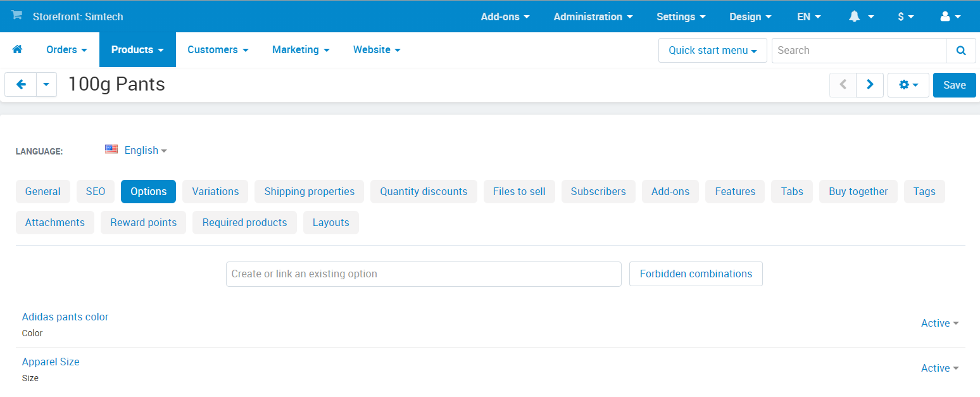Click the Storefront: Simtech link
The height and width of the screenshot is (397, 980).
[78, 17]
